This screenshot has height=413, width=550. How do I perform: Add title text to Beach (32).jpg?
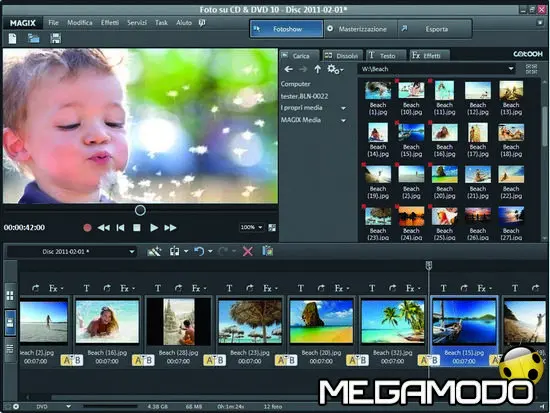click(372, 288)
